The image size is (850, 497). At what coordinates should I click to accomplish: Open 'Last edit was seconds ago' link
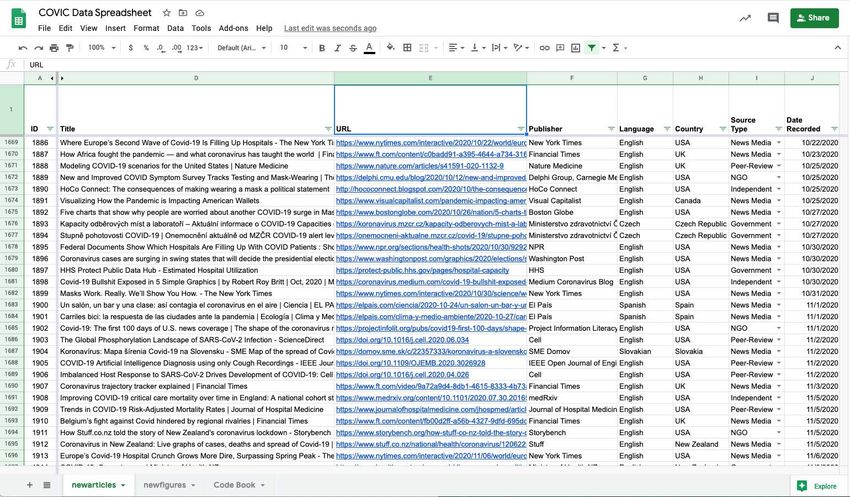coord(330,28)
